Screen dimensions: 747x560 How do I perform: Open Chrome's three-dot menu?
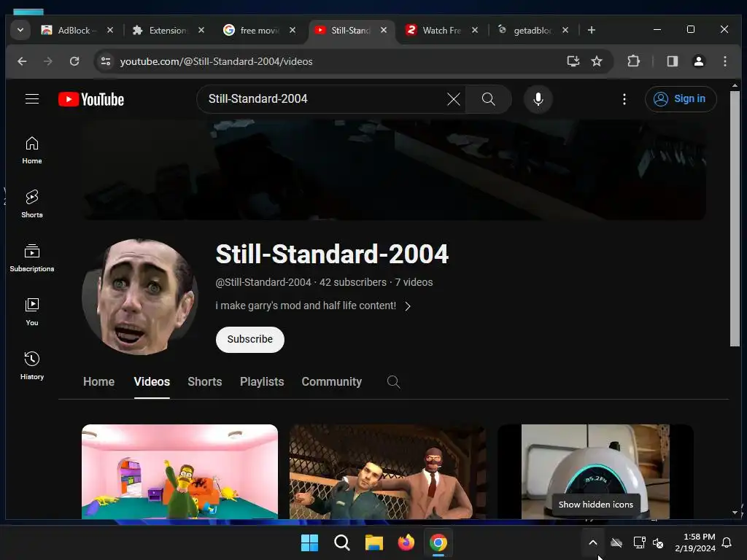click(x=725, y=61)
